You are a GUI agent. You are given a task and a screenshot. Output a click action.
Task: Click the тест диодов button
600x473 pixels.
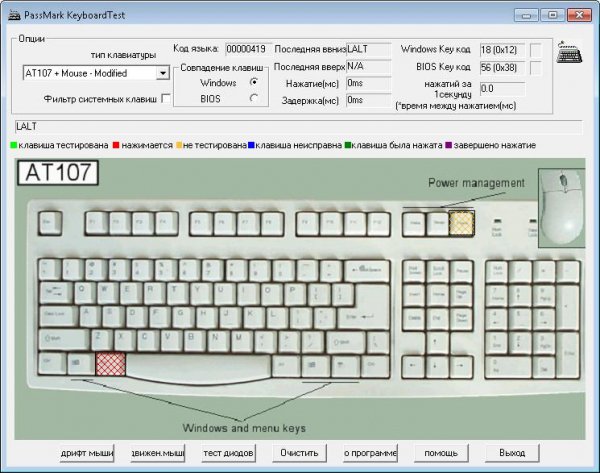click(228, 453)
